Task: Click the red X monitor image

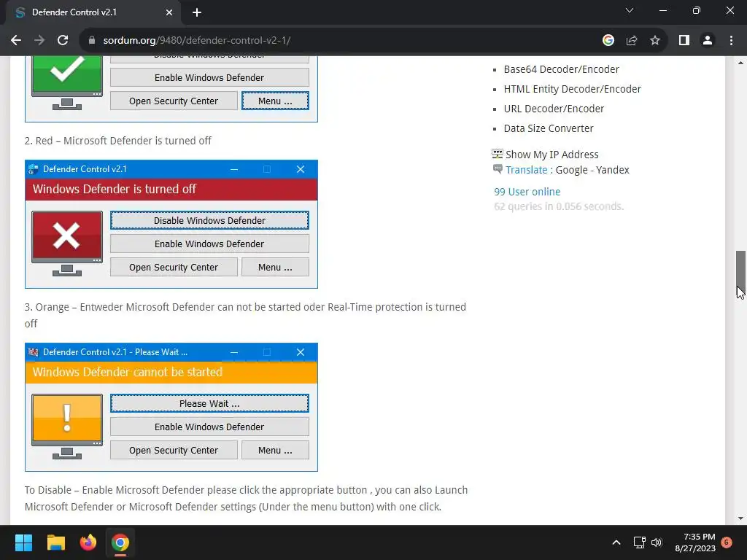Action: 66,244
